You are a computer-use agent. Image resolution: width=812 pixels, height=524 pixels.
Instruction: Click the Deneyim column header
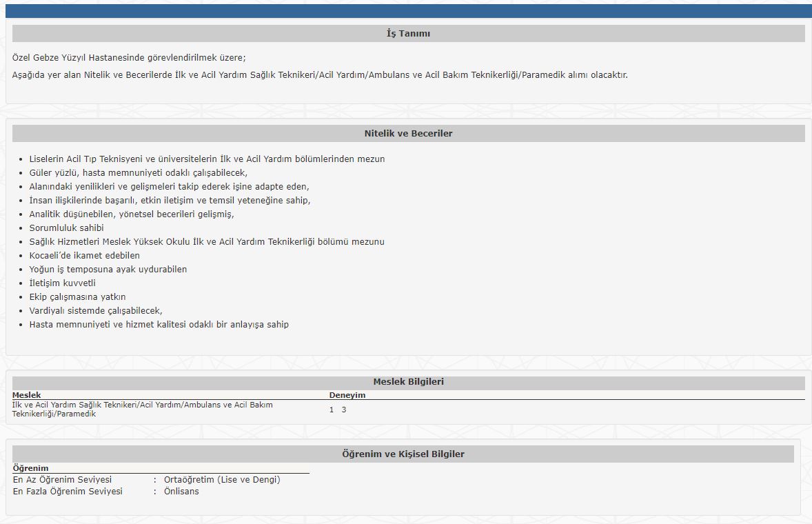tap(347, 395)
